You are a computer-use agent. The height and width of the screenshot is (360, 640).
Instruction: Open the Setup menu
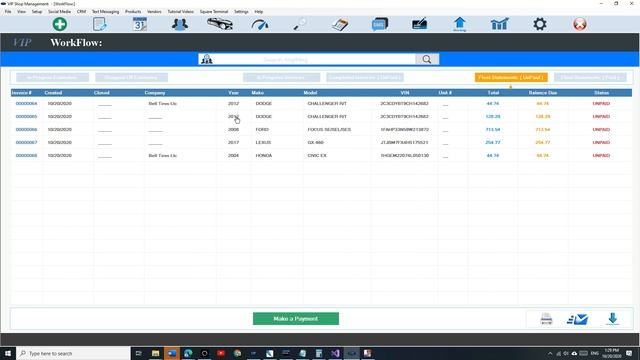pos(37,11)
